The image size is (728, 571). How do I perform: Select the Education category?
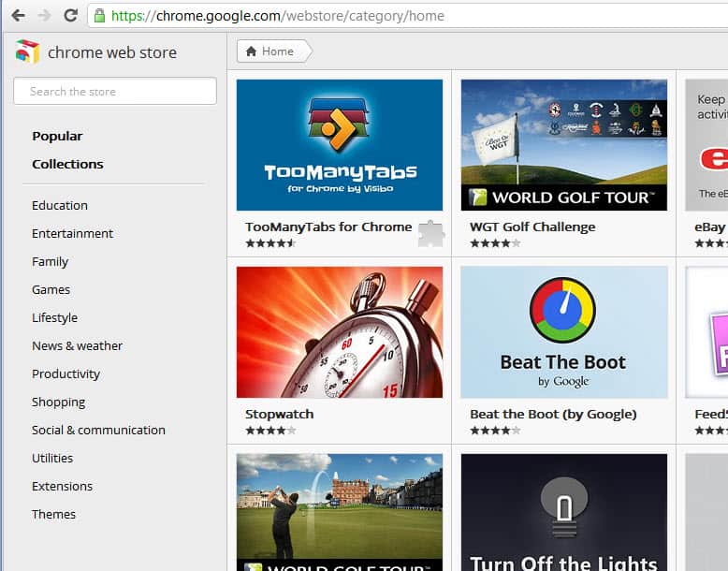pyautogui.click(x=60, y=205)
